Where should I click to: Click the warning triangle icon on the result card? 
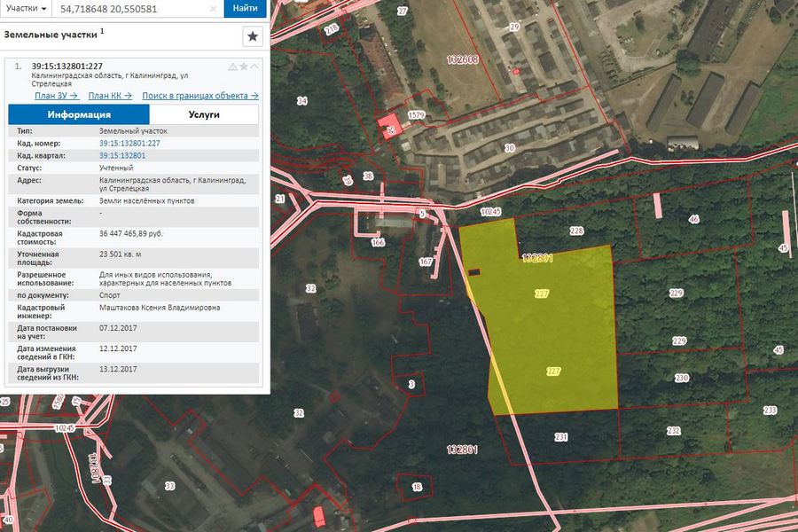click(232, 66)
